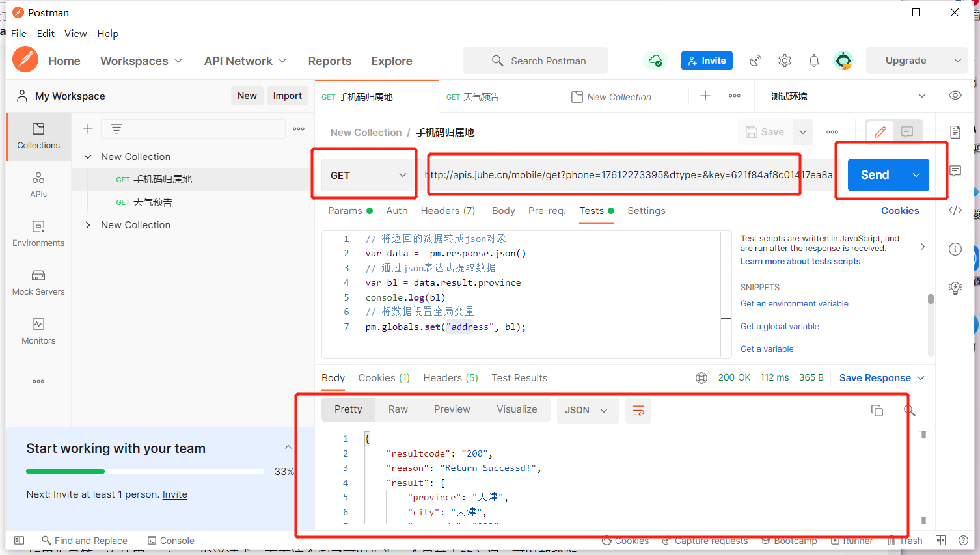980x555 pixels.
Task: Click the blue Send button
Action: [875, 175]
